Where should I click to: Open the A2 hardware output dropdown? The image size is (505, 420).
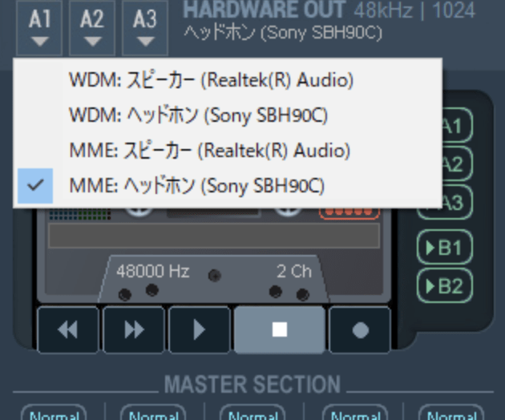(x=92, y=28)
